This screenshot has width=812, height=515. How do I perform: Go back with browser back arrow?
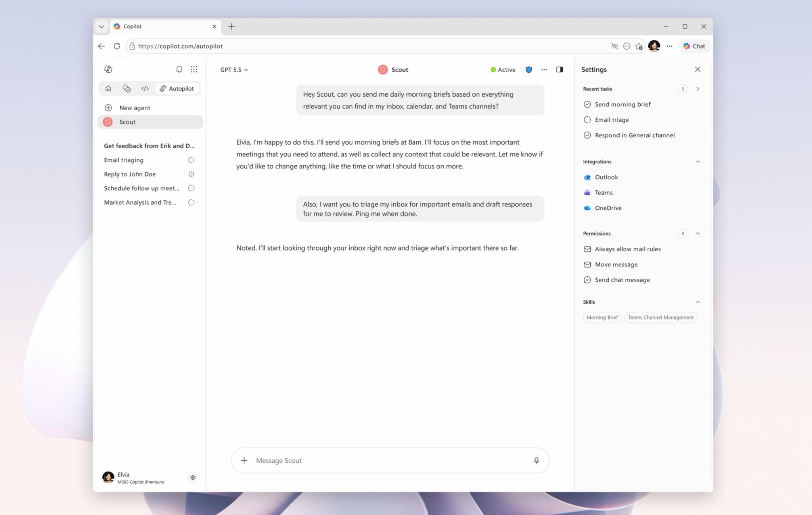tap(101, 46)
